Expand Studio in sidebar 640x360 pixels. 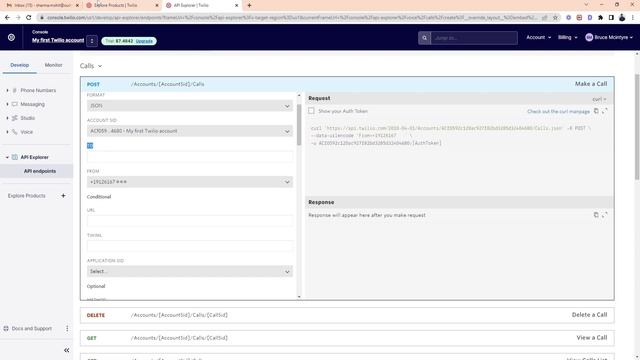click(7, 118)
